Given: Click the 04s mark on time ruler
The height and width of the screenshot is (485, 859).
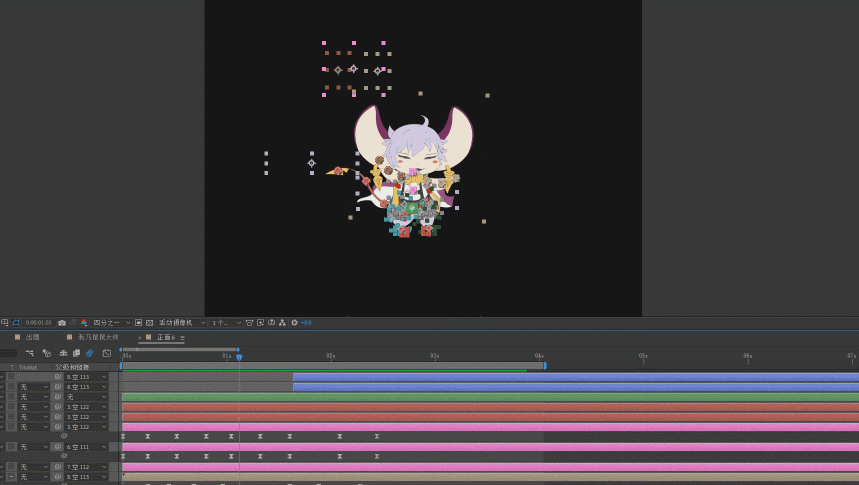Looking at the screenshot, I should click(539, 356).
